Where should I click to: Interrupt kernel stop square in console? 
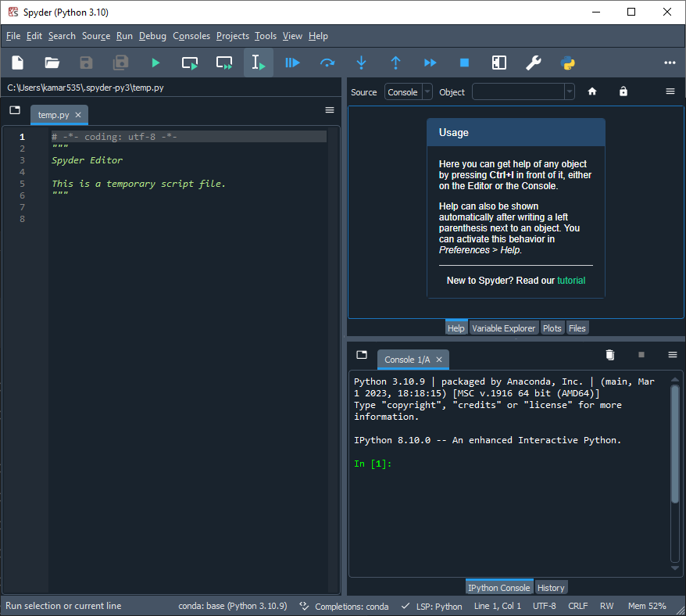tap(641, 355)
